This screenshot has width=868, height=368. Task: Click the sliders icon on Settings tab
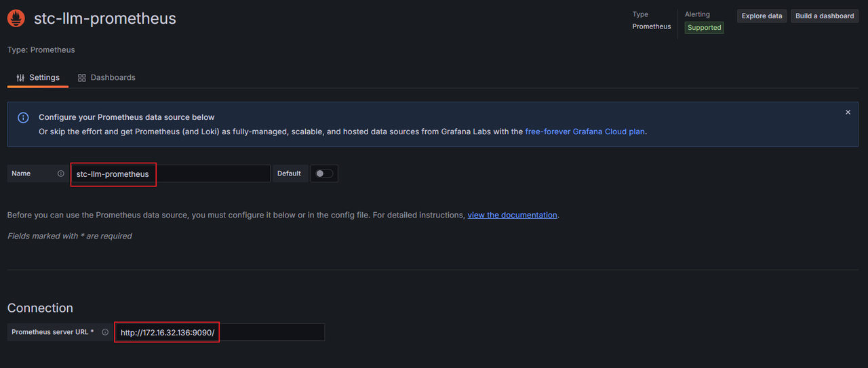(x=20, y=78)
